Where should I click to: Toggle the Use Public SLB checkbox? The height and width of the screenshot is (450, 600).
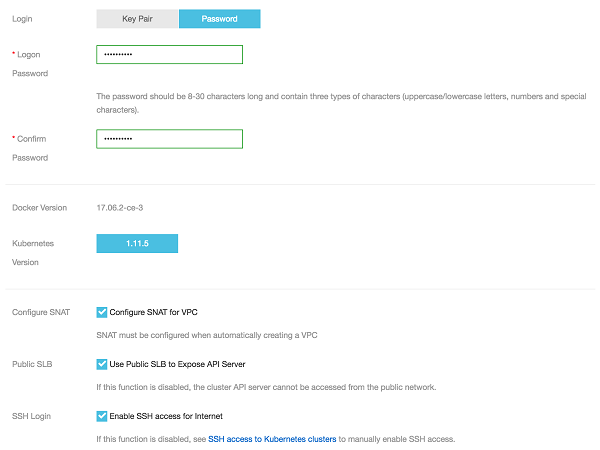pyautogui.click(x=102, y=364)
